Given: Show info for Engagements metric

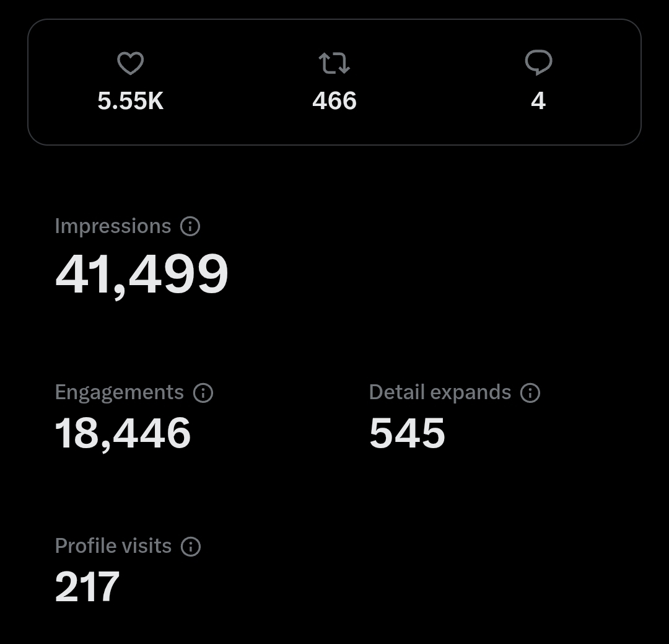Looking at the screenshot, I should pos(203,393).
